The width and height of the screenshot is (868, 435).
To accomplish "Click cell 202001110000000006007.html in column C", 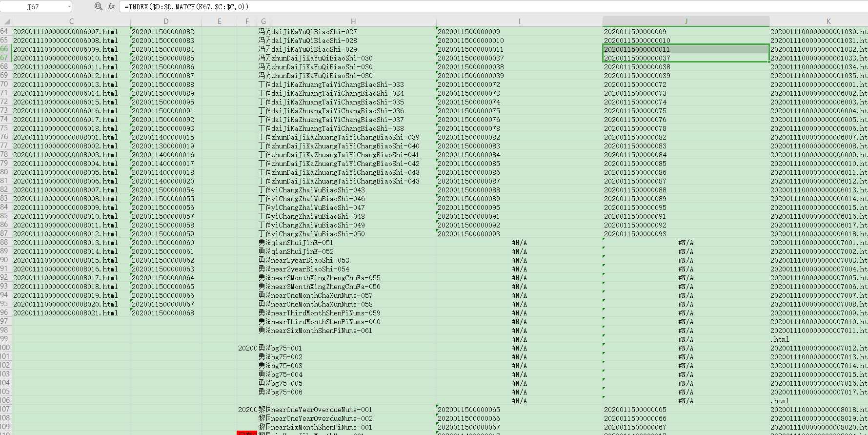I will coord(71,32).
